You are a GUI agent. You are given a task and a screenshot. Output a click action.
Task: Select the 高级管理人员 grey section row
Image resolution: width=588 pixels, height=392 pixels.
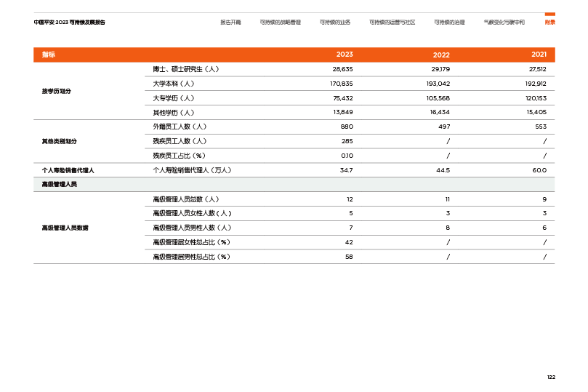tap(60, 185)
